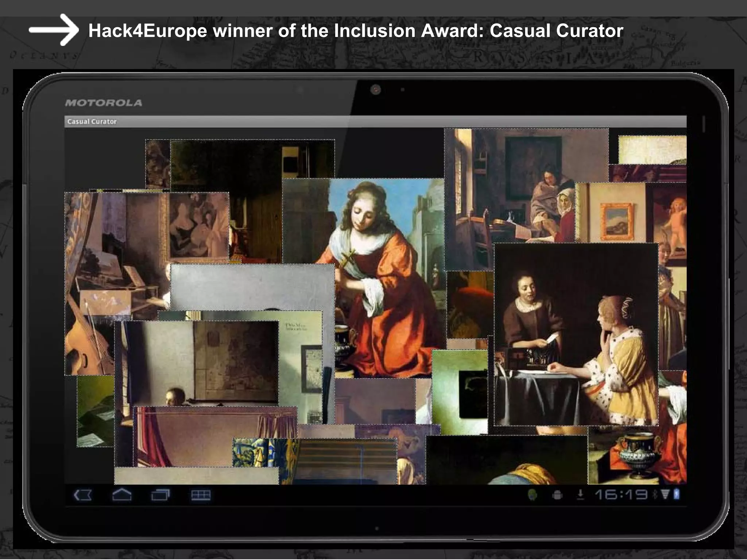The width and height of the screenshot is (747, 560).
Task: Select painting of maid handing letter to lady
Action: (x=576, y=334)
